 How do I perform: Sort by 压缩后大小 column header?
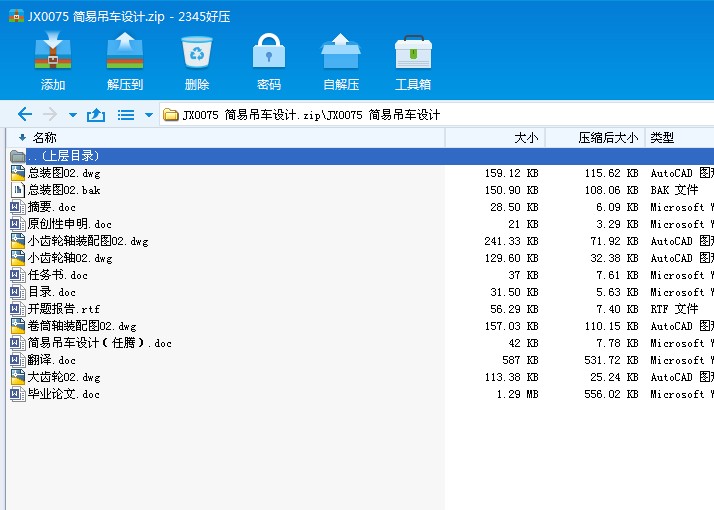coord(595,138)
